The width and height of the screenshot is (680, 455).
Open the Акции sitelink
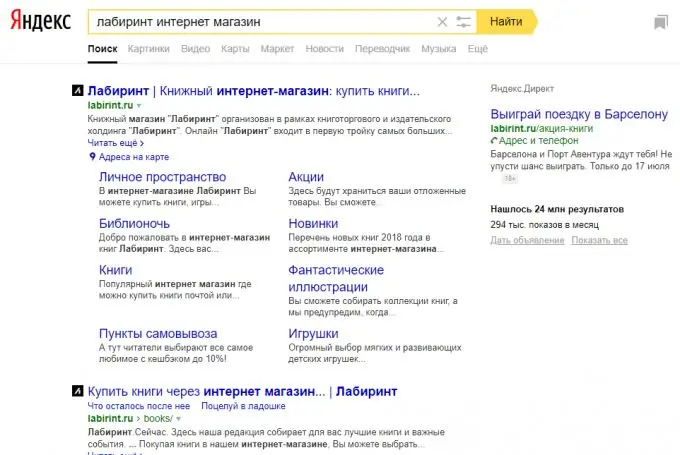[306, 177]
